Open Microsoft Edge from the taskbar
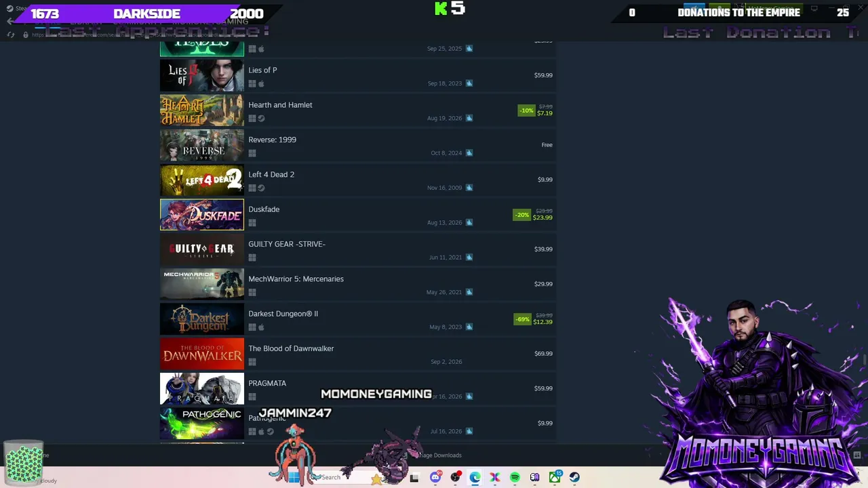This screenshot has height=488, width=868. point(475,477)
